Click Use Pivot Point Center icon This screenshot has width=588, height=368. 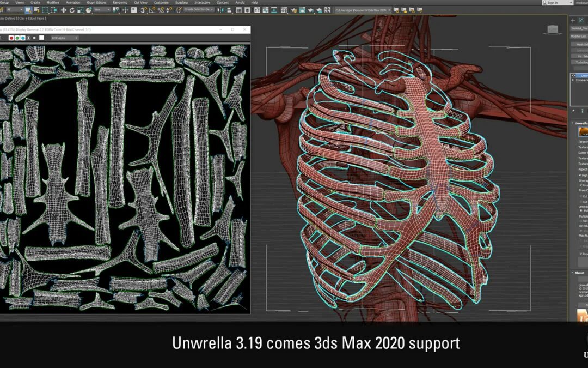tap(115, 10)
